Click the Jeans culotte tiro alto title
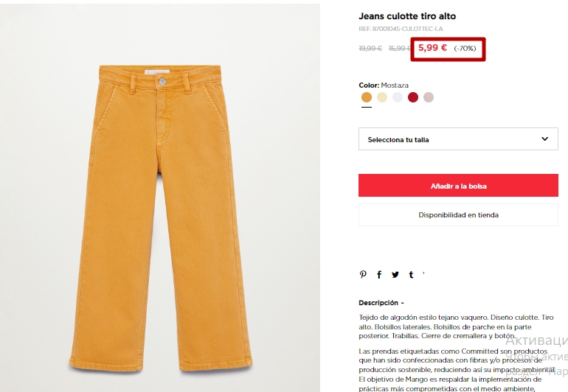Image resolution: width=568 pixels, height=392 pixels. point(407,16)
